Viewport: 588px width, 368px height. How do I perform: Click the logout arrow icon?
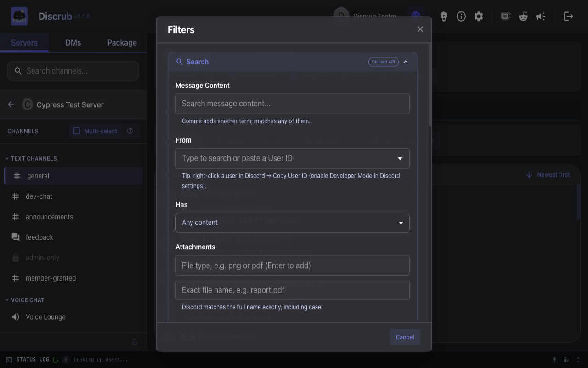(x=568, y=17)
